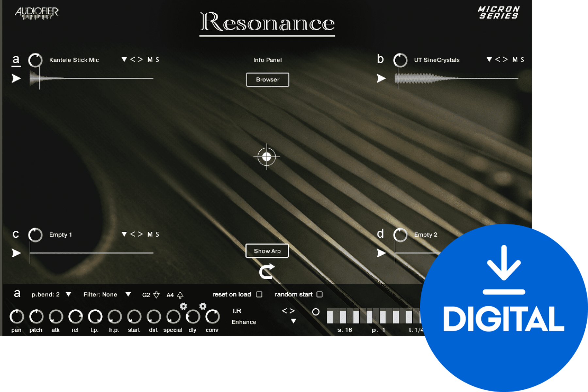Click the gear icon above the special knob
Screen dimensions: 588x392
(183, 306)
